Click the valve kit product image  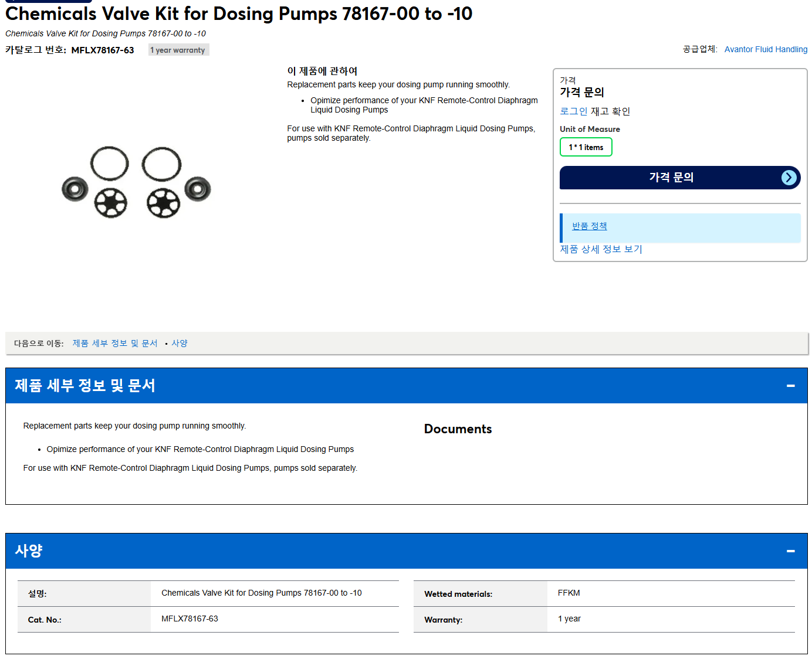(136, 182)
